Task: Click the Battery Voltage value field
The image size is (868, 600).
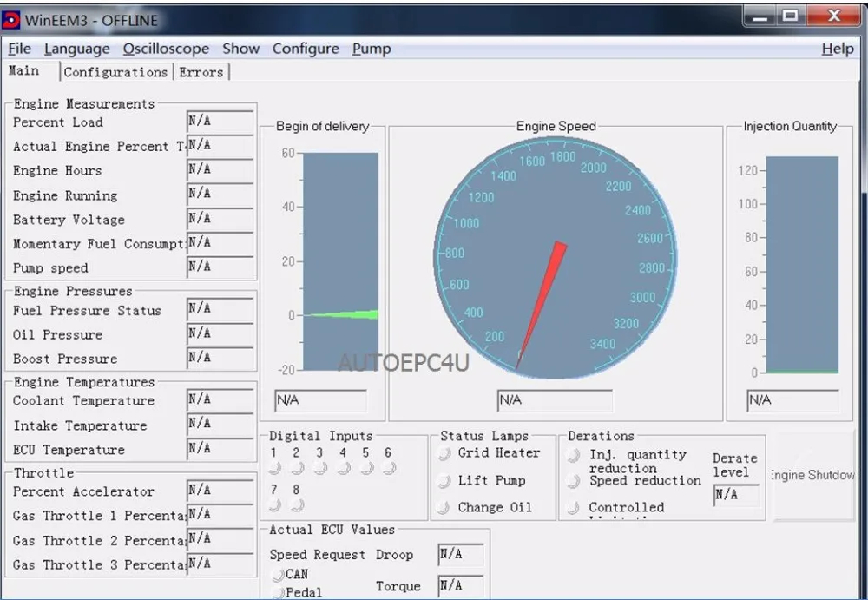Action: (220, 218)
